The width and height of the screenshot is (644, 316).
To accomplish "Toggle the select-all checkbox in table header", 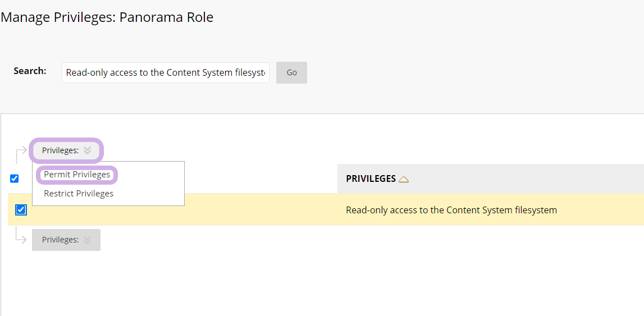I will 15,178.
